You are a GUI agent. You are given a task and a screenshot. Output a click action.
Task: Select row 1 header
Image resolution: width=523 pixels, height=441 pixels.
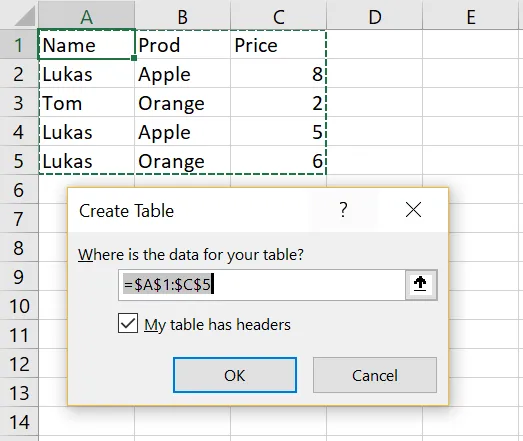pyautogui.click(x=19, y=44)
